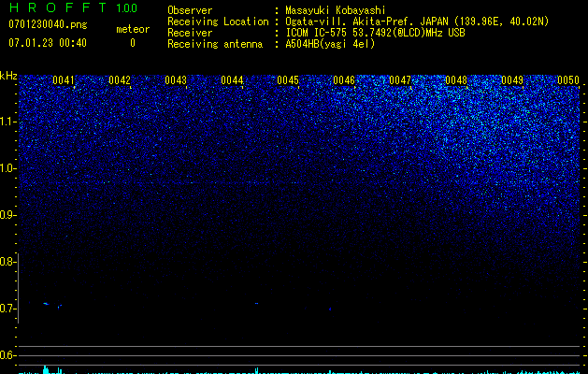
Task: Click the meteor count value 0
Action: 133,43
